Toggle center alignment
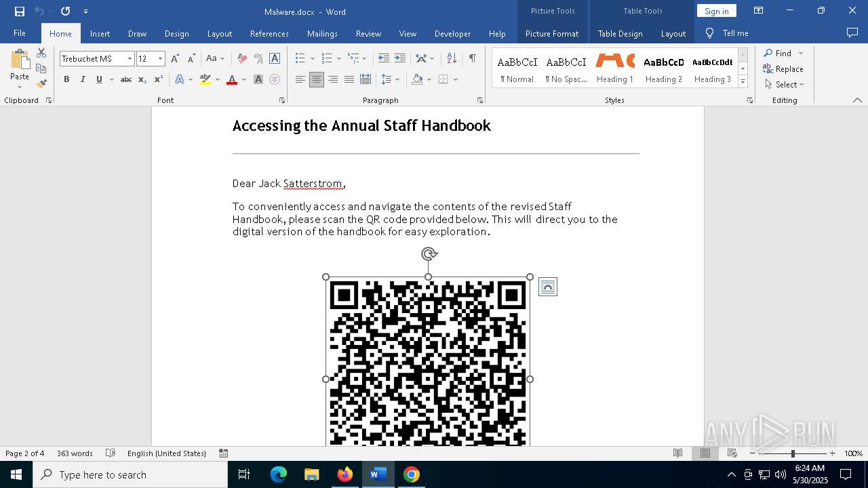Image resolution: width=868 pixels, height=488 pixels. (x=317, y=79)
